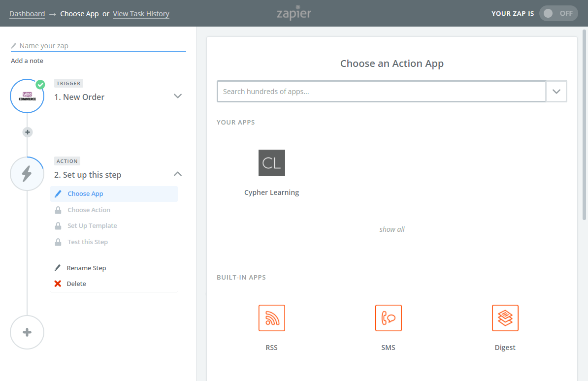The image size is (588, 381).
Task: Click the BUILT-IN APPS section heading
Action: [x=241, y=278]
